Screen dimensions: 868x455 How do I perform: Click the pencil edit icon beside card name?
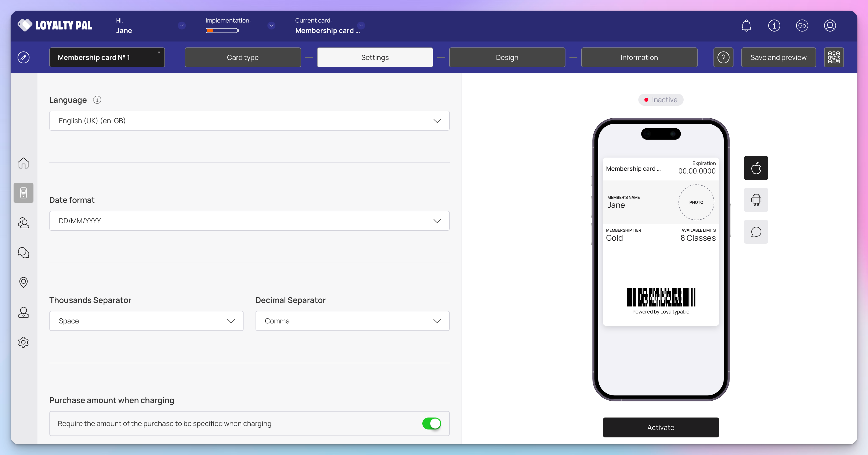pos(23,57)
